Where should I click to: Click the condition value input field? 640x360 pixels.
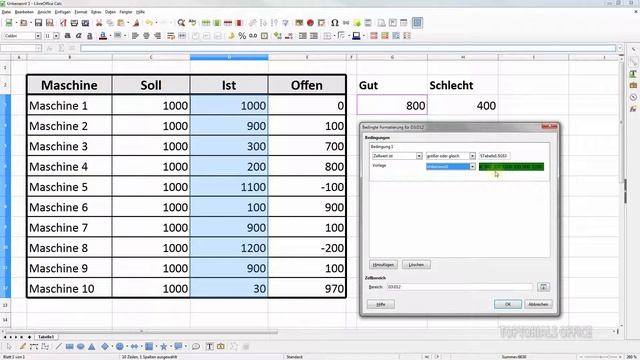pos(494,156)
